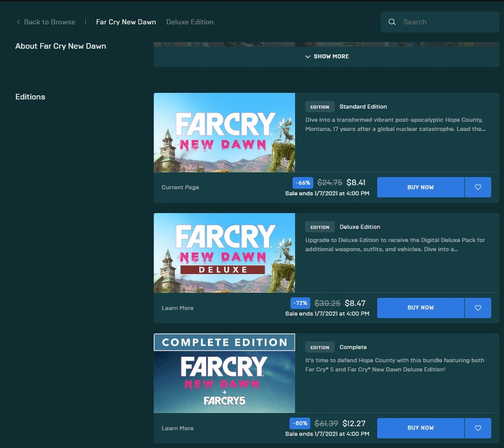The image size is (504, 448).
Task: Expand description with SHOW MORE
Action: [x=327, y=57]
